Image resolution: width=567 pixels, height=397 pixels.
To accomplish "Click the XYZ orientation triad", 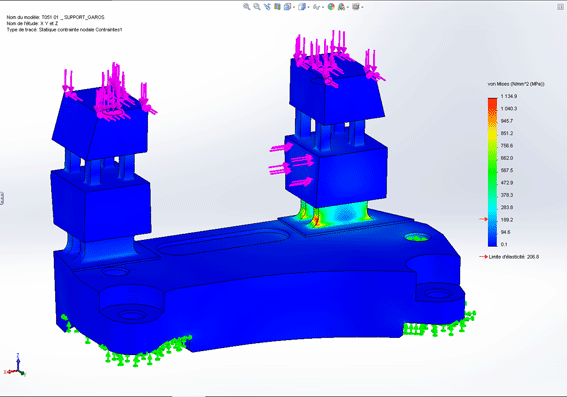I will click(x=15, y=365).
